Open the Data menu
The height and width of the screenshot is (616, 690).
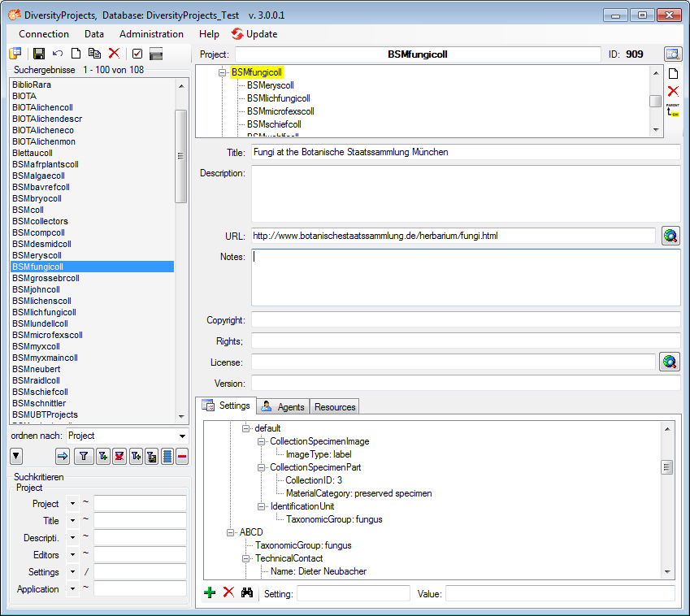(x=94, y=34)
